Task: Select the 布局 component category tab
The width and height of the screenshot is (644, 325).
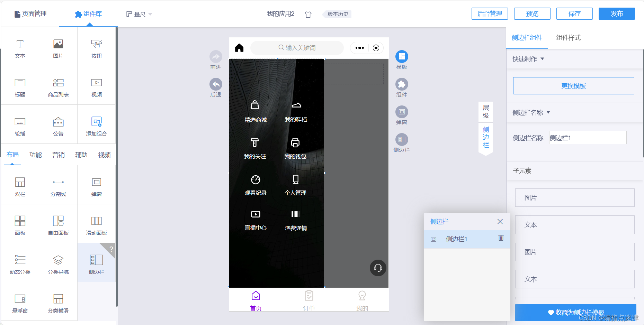Action: pyautogui.click(x=12, y=155)
